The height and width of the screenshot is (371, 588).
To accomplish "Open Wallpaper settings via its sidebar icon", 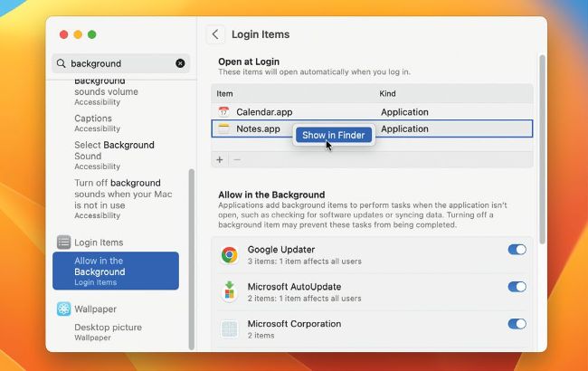I will (63, 309).
